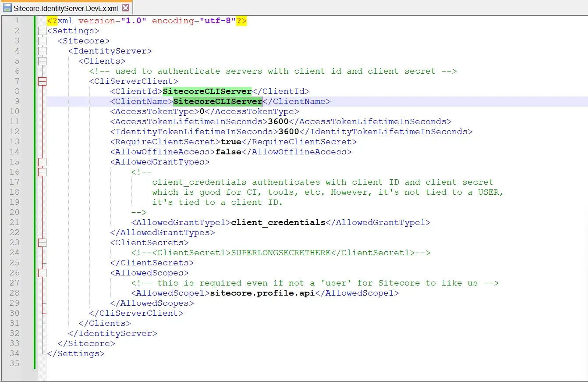Click the client_credentials grant type value
Viewport: 588px width, 382px height.
[278, 222]
